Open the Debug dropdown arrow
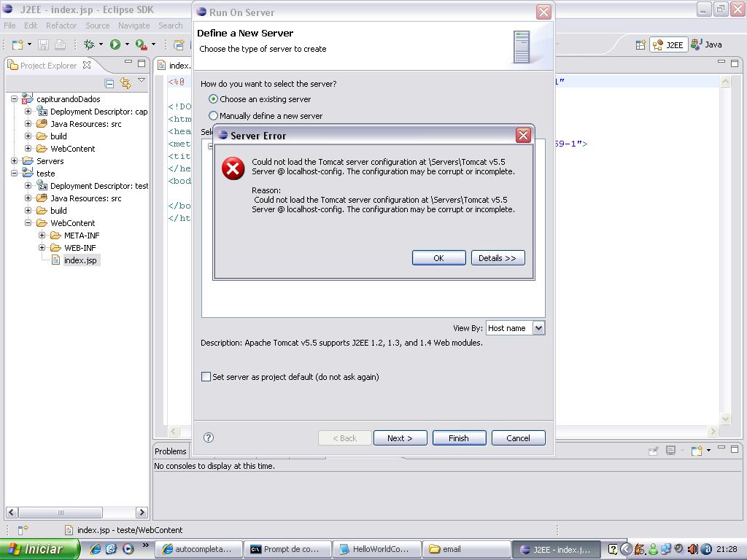 [101, 44]
